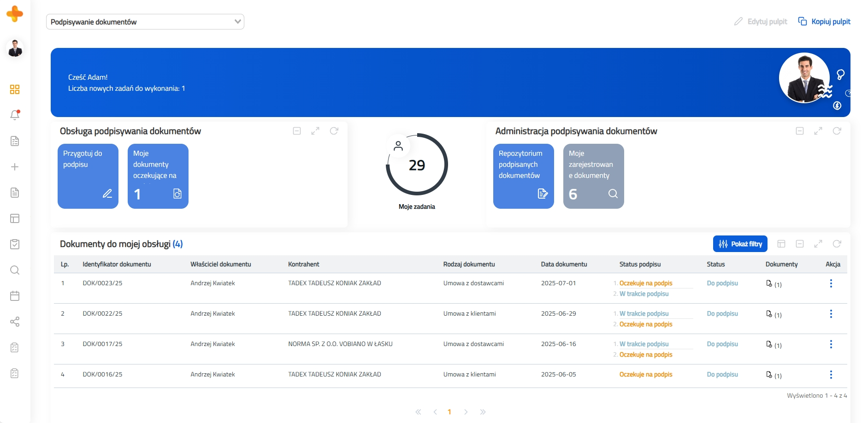This screenshot has width=868, height=423.
Task: Click the lightbulb icon in blue banner
Action: click(840, 75)
